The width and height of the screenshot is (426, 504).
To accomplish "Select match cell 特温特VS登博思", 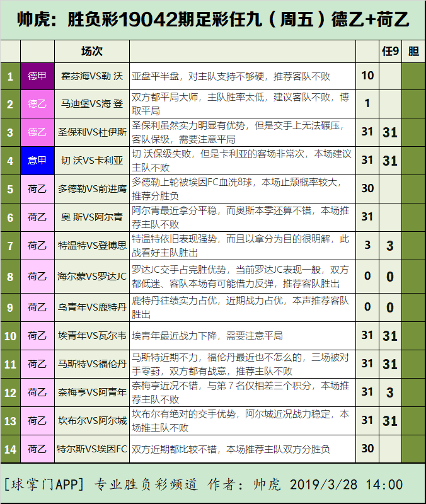I will coord(92,246).
